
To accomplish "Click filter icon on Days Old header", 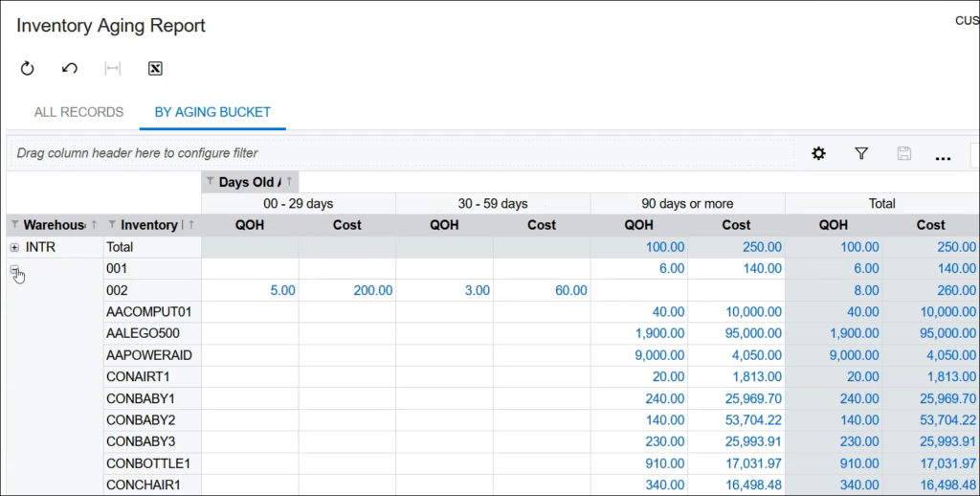I will pyautogui.click(x=211, y=181).
